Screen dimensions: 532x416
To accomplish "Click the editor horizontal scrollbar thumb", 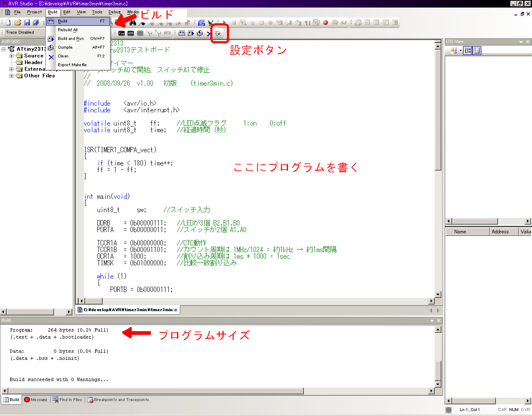I will (x=94, y=301).
